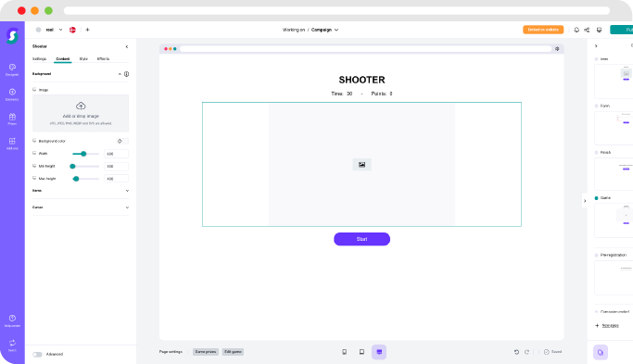Switch to the Style tab

pos(83,59)
